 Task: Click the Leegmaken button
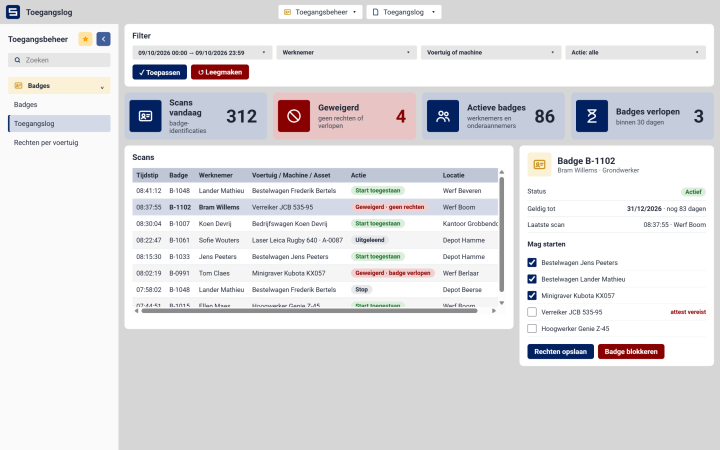point(220,72)
